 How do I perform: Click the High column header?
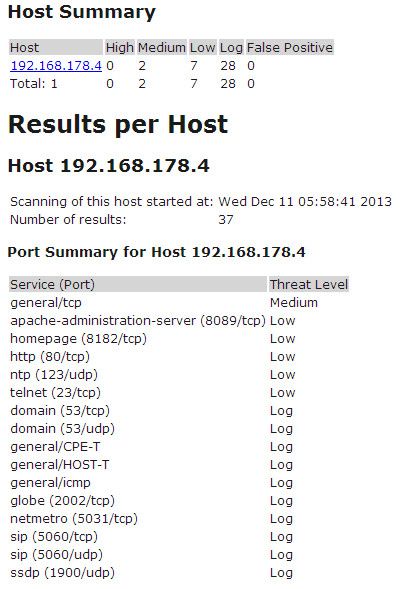(119, 47)
